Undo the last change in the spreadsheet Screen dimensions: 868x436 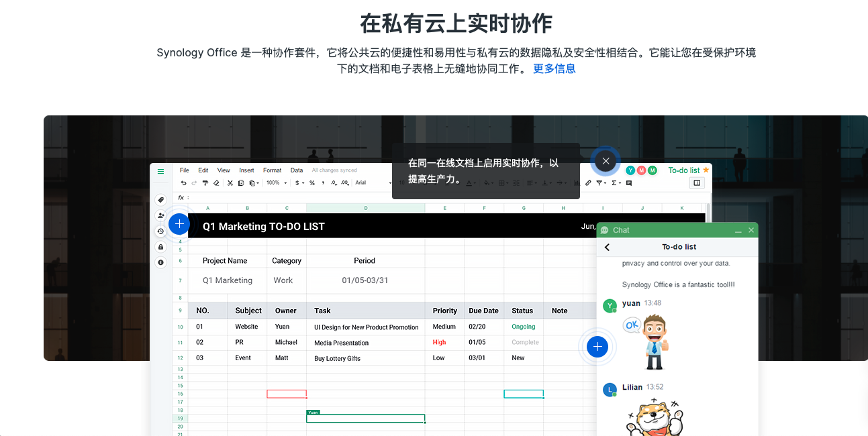[184, 182]
